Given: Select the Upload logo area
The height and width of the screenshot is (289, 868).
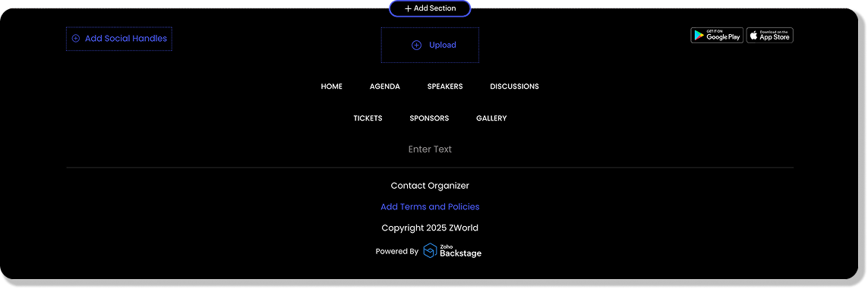Looking at the screenshot, I should [430, 46].
